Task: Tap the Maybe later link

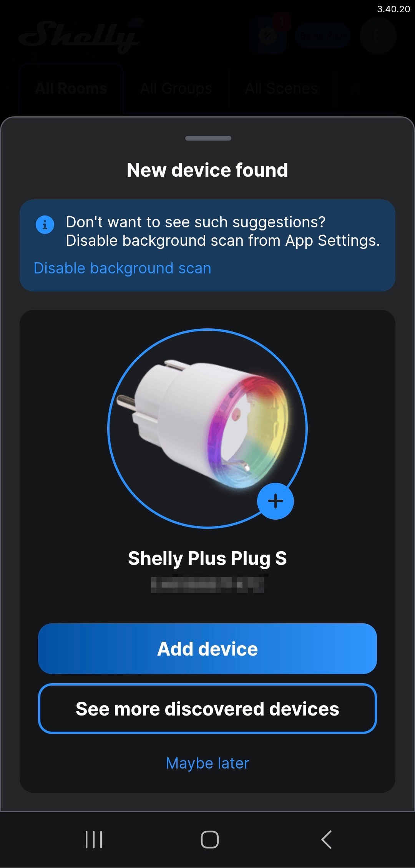Action: tap(207, 763)
